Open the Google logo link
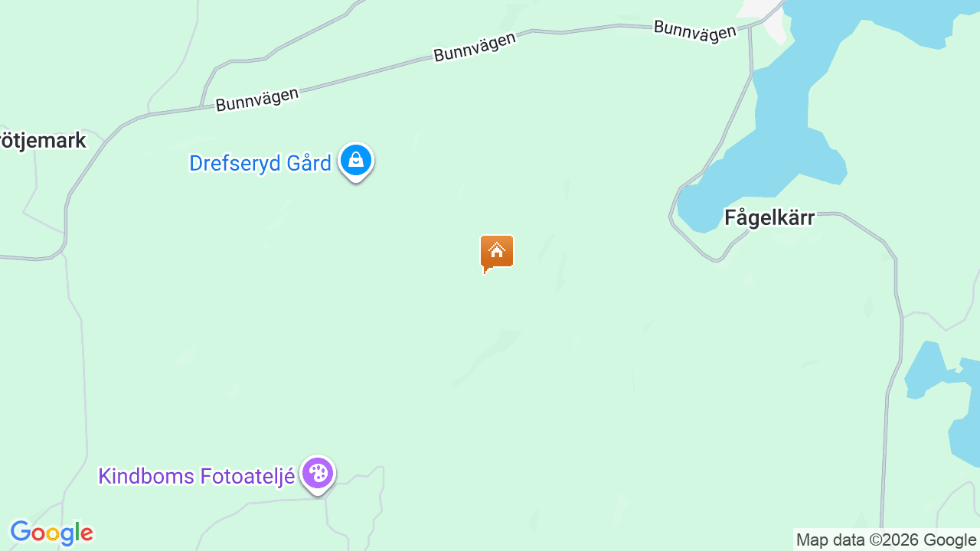980x551 pixels. (51, 533)
